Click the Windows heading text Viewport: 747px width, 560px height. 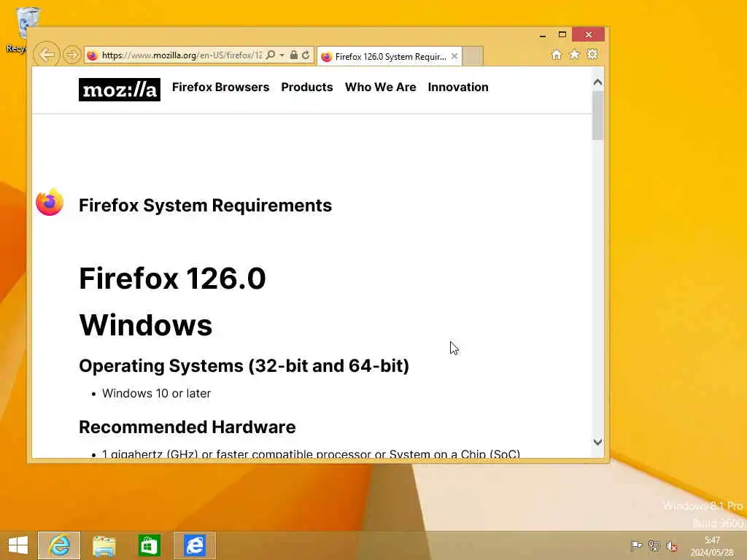point(146,326)
